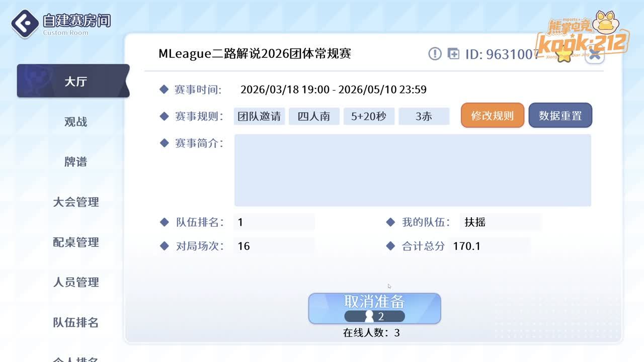Click the 3赤 rule tag
Viewport: 644px width, 362px height.
coord(424,116)
